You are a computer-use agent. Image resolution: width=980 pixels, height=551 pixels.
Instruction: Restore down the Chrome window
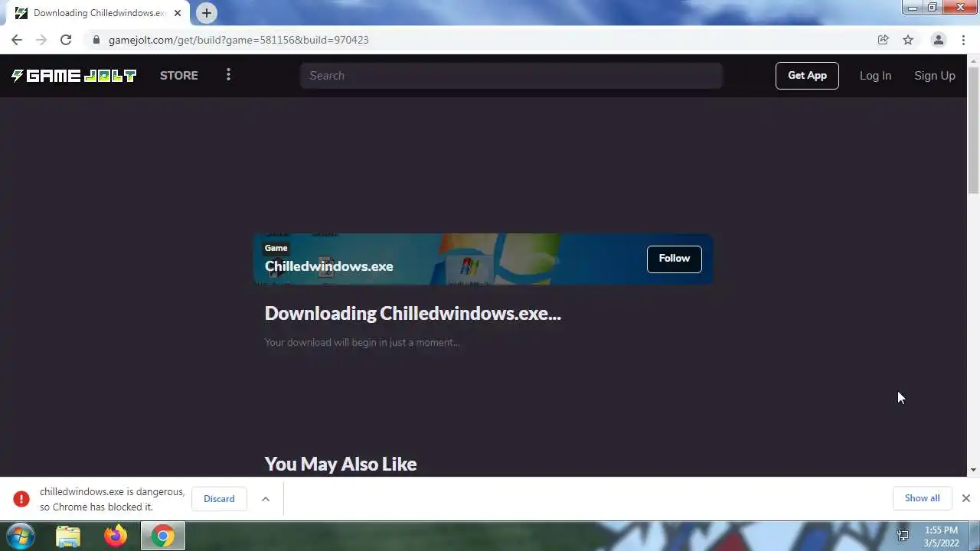coord(933,8)
